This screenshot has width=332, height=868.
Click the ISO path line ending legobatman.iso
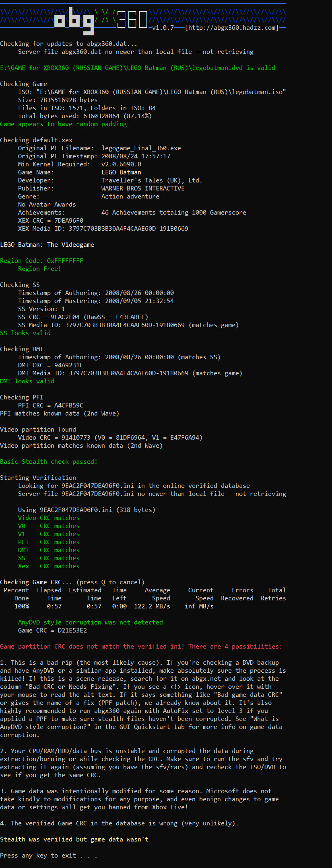pos(152,92)
